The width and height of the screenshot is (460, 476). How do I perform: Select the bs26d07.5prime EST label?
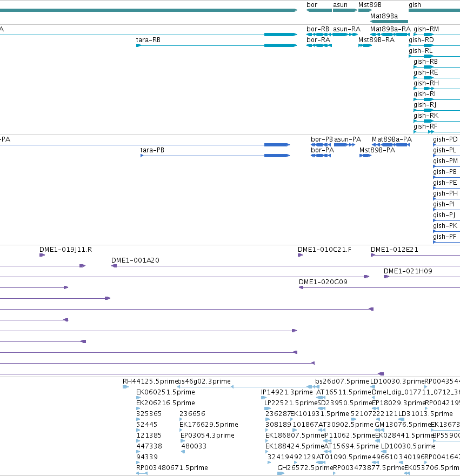coord(342,381)
